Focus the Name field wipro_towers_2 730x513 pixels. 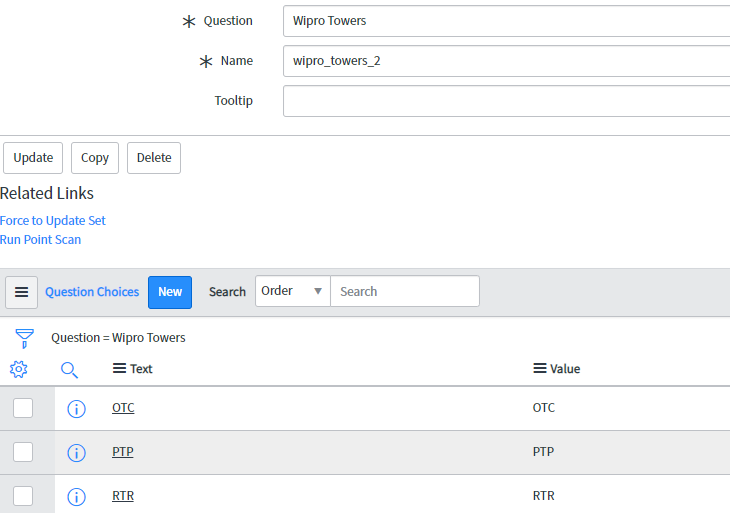pos(507,61)
